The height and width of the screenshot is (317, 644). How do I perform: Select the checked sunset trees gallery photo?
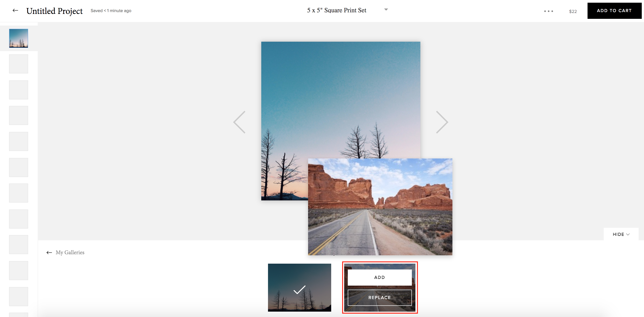[x=300, y=287]
